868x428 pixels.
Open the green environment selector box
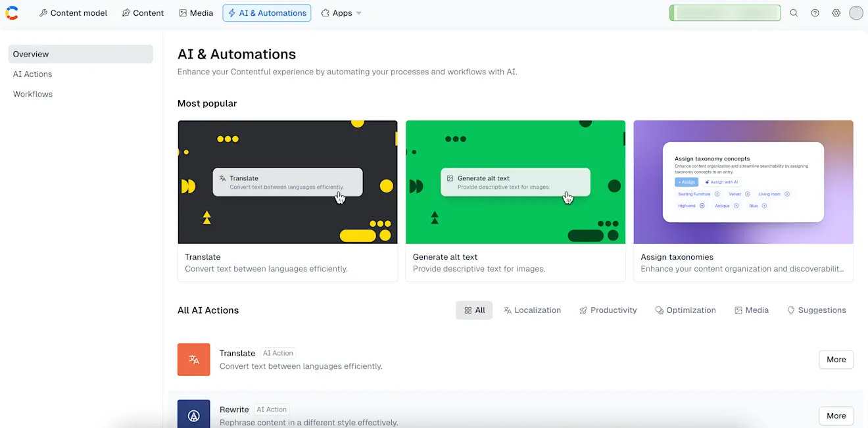[x=725, y=13]
